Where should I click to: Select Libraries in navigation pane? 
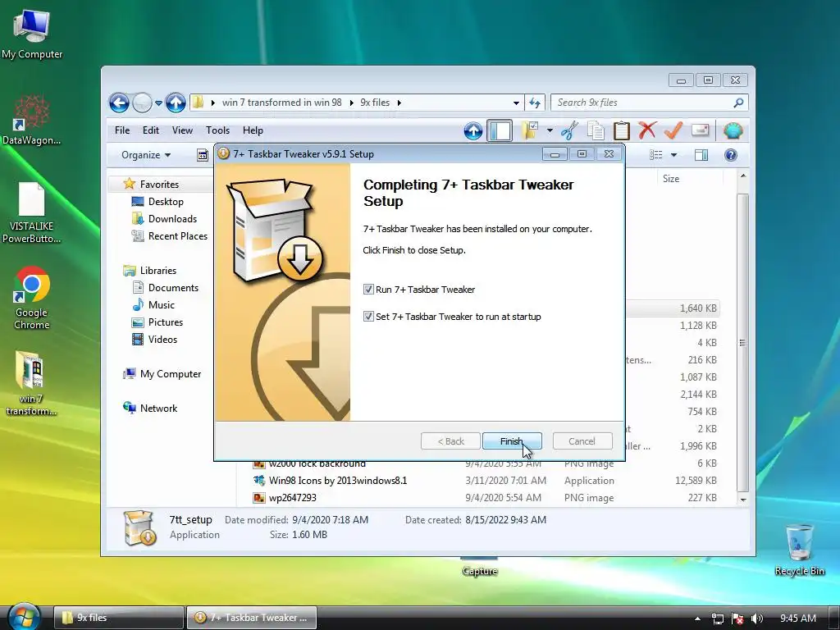click(158, 271)
